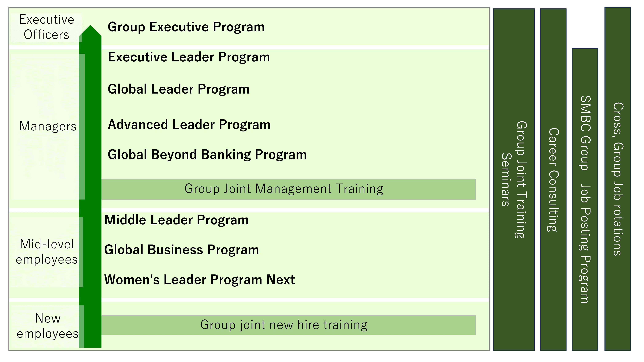Select the Executive Officers category box
This screenshot has width=644, height=362.
(x=46, y=27)
